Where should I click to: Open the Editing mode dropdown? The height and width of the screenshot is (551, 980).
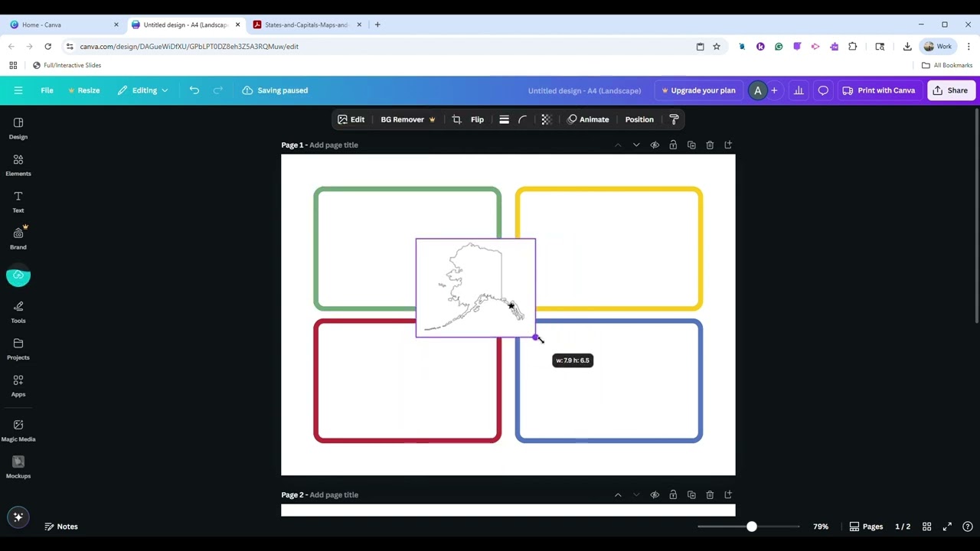143,90
